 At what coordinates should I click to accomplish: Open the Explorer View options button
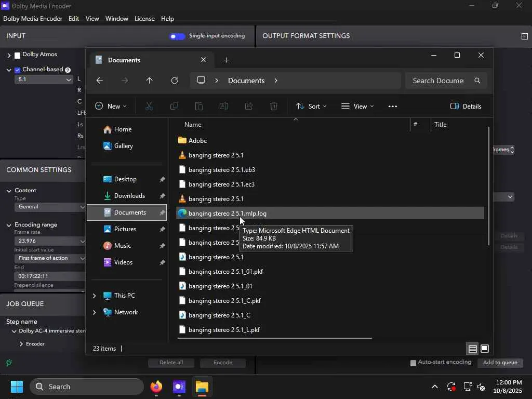click(x=357, y=106)
